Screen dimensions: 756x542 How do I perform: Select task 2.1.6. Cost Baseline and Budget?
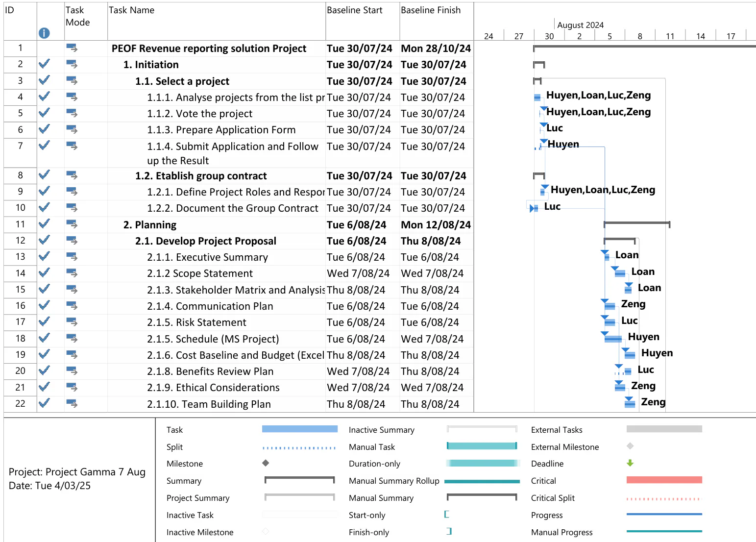236,355
